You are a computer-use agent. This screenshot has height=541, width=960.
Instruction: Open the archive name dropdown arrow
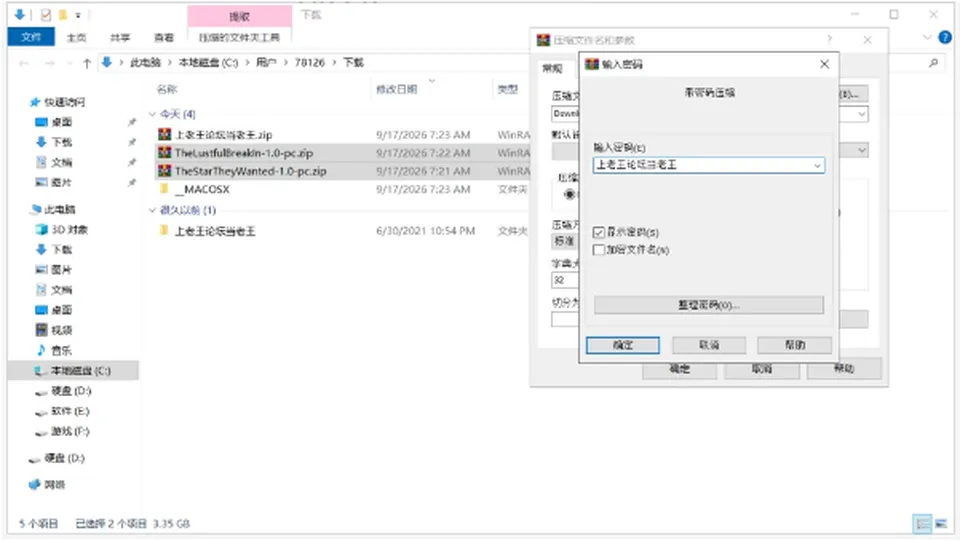pyautogui.click(x=861, y=114)
